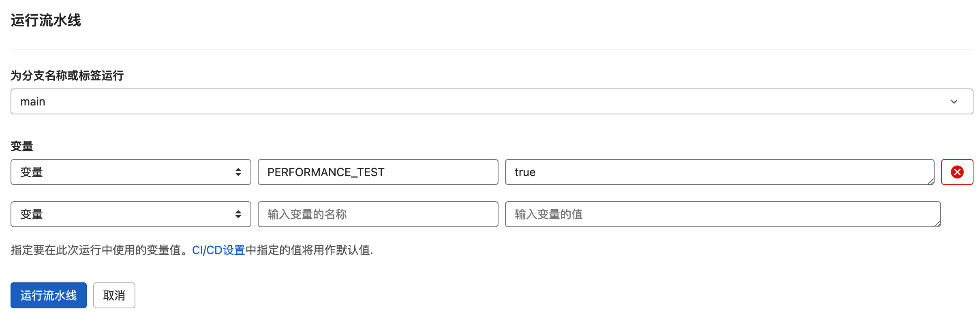Click the 运行流水线 page title
Screen dimensions: 980x327
[x=46, y=20]
